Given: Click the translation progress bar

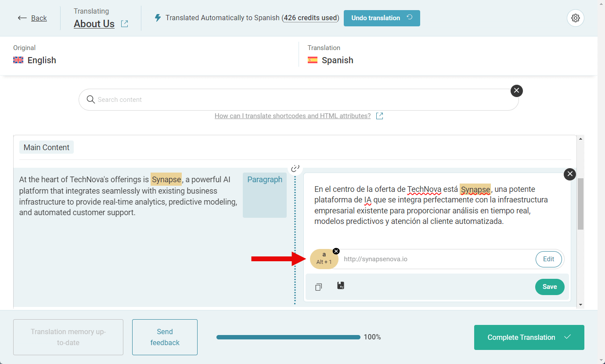Looking at the screenshot, I should [x=288, y=337].
